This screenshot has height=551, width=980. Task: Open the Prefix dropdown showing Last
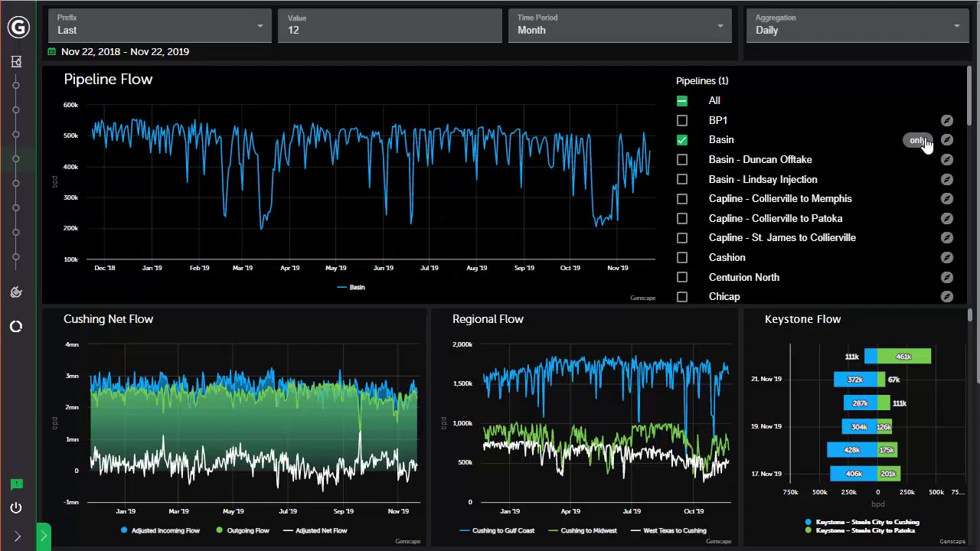tap(160, 25)
